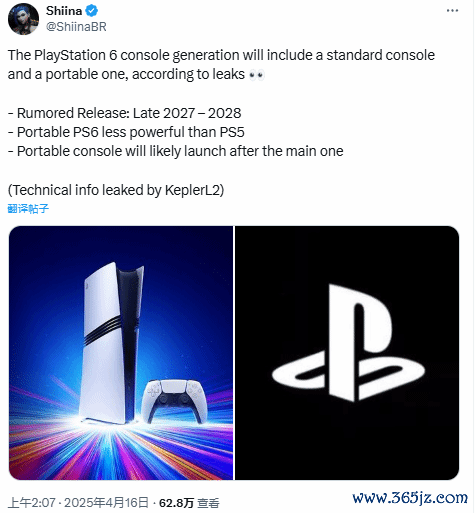
Task: Open the 上午2:07 timestamp link
Action: (32, 503)
